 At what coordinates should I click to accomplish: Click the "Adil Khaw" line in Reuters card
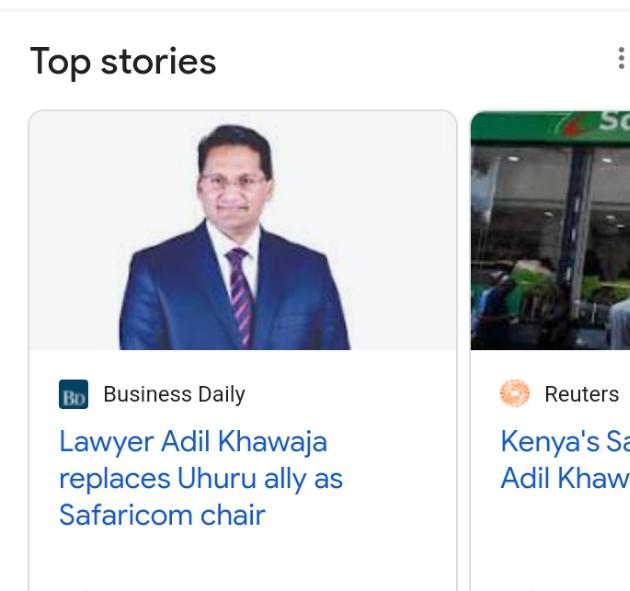(564, 478)
